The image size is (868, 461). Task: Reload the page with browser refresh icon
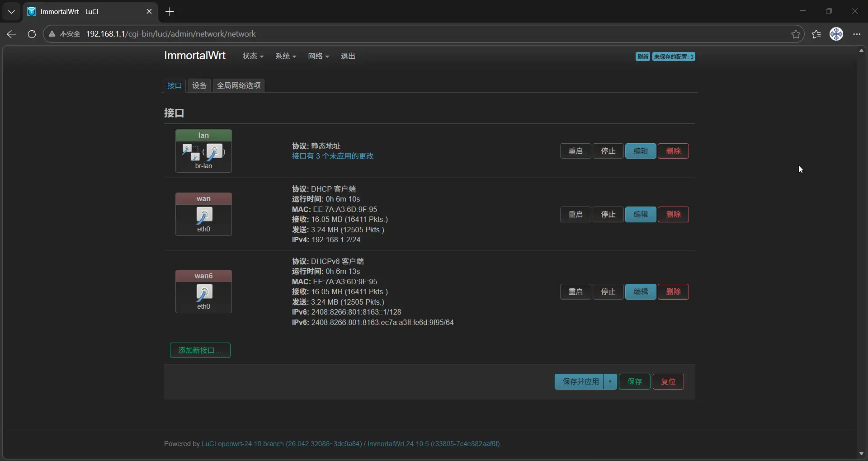click(x=32, y=34)
